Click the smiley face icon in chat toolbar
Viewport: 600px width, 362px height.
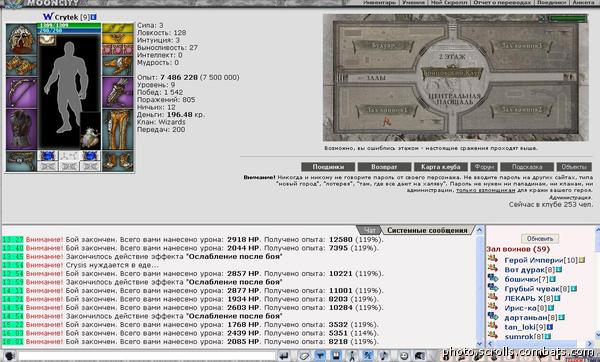tap(403, 356)
